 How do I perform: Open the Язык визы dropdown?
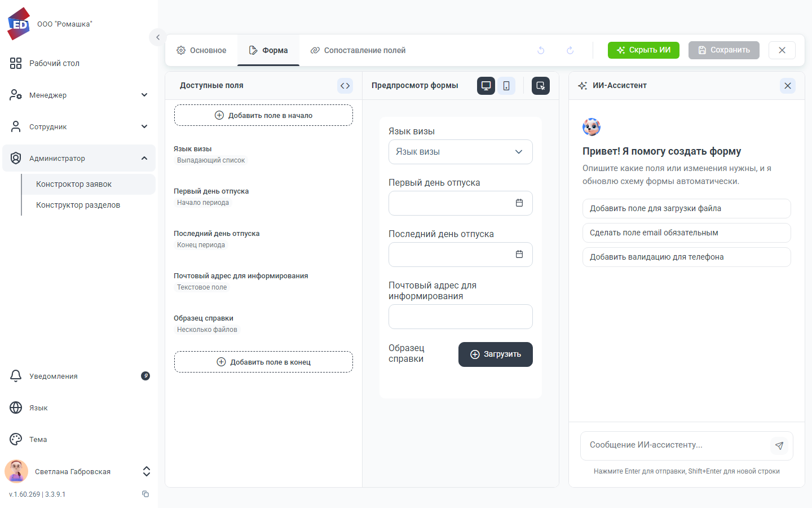[x=461, y=152]
